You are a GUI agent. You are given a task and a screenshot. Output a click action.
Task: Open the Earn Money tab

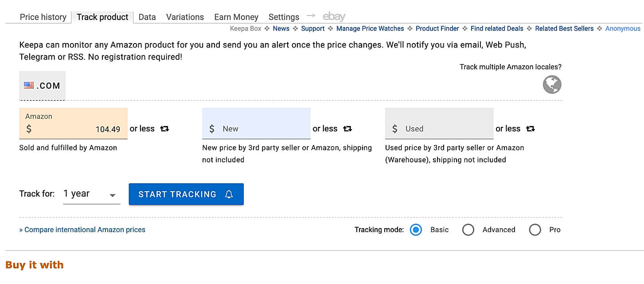[x=236, y=17]
